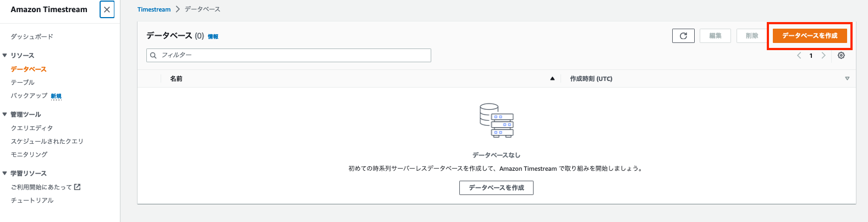Focus the フィルター search field
The width and height of the screenshot is (868, 222).
[x=289, y=55]
